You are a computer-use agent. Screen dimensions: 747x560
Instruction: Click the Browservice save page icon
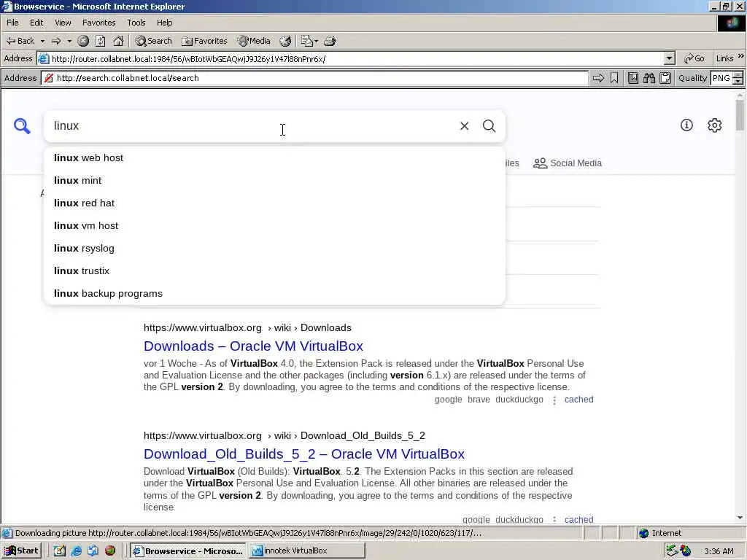[632, 78]
